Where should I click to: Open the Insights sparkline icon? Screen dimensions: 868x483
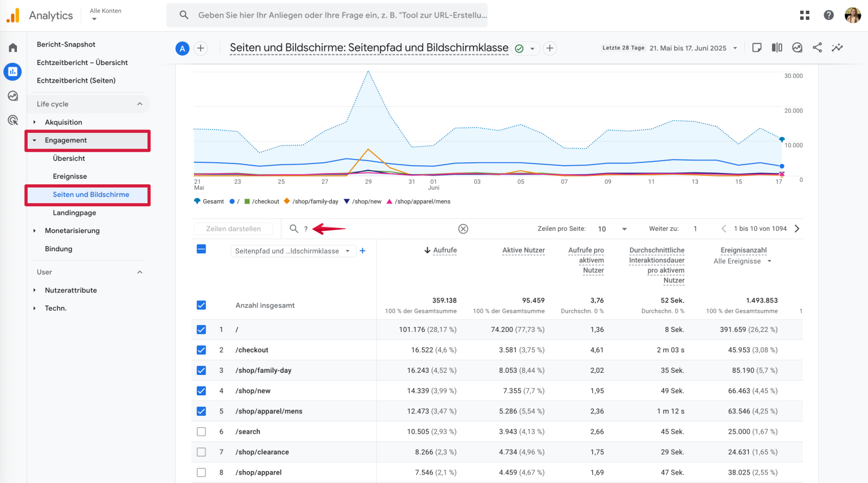(837, 48)
